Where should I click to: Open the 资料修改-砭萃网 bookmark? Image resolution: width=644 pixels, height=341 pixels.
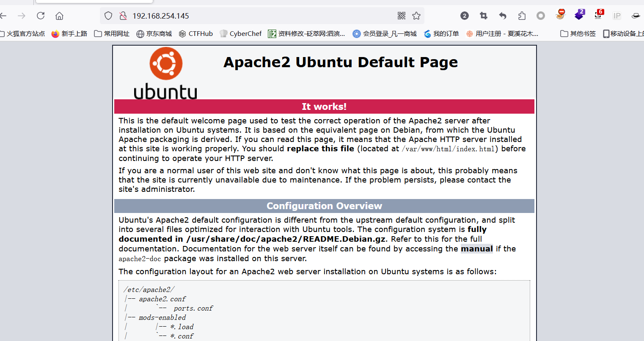click(307, 33)
